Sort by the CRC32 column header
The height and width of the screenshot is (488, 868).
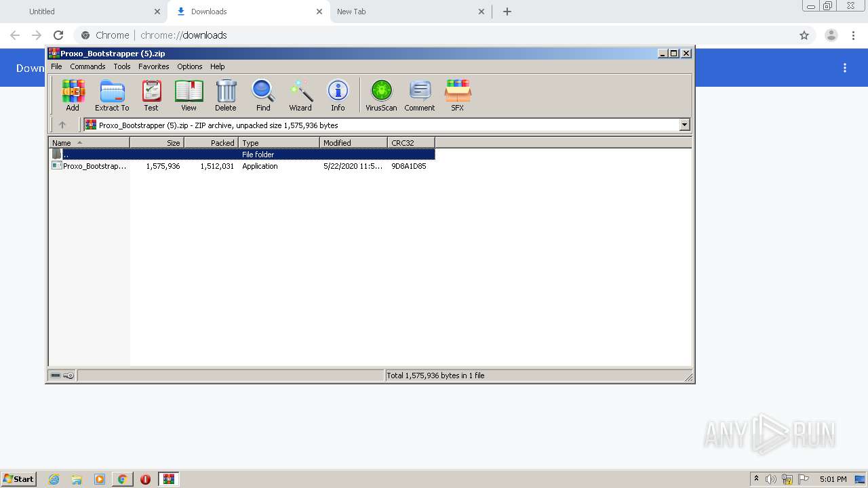[x=411, y=142]
